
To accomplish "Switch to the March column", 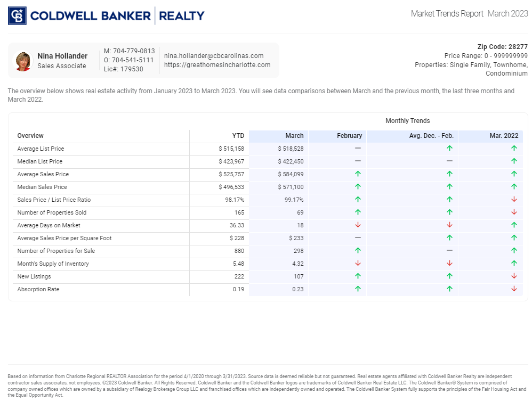I will tap(294, 135).
